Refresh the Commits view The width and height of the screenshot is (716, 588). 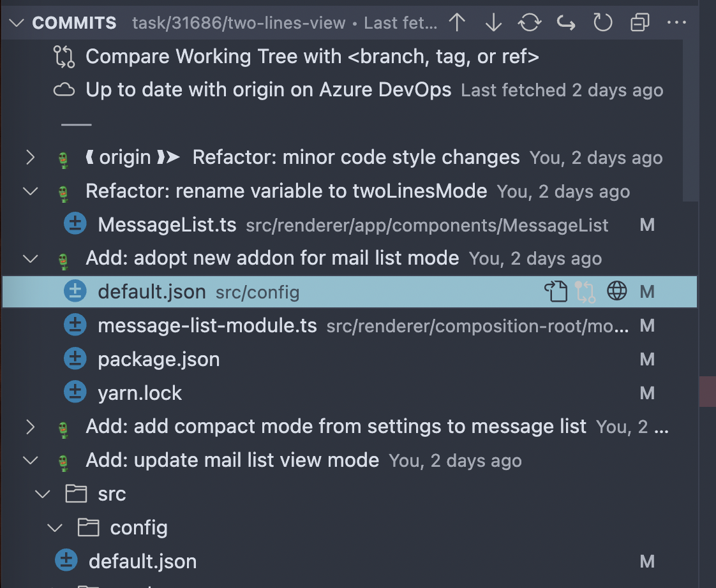[x=603, y=22]
